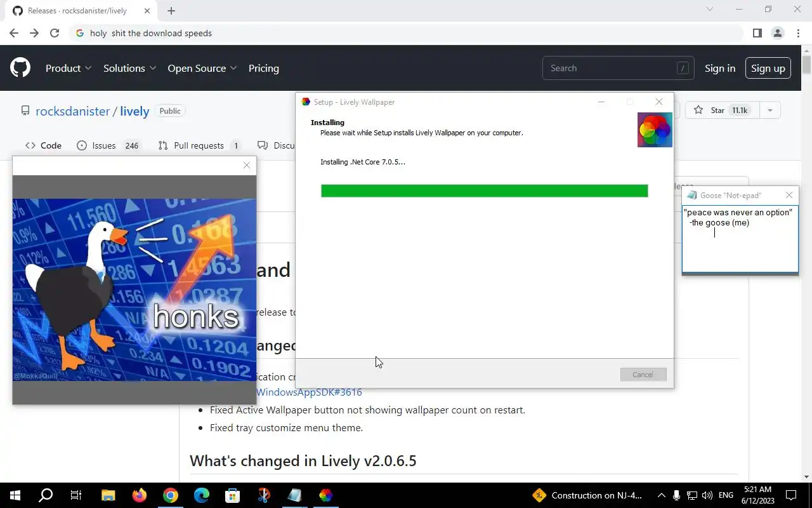Expand the Product menu
The height and width of the screenshot is (508, 812).
[x=69, y=68]
